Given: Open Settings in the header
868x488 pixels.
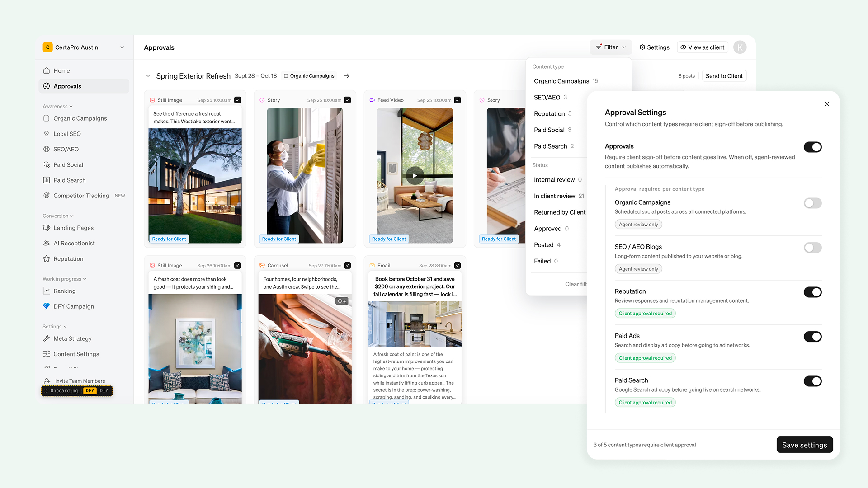Looking at the screenshot, I should pos(654,47).
